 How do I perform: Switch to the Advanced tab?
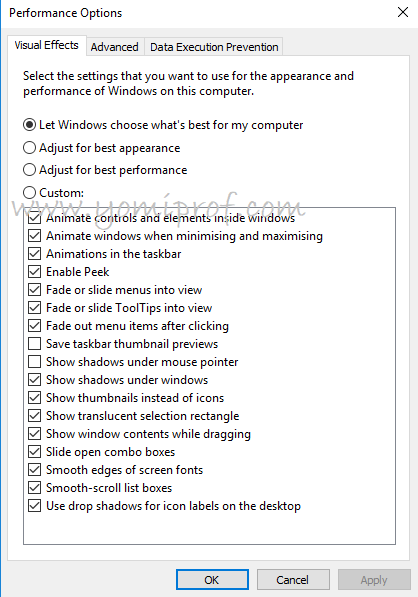point(115,47)
